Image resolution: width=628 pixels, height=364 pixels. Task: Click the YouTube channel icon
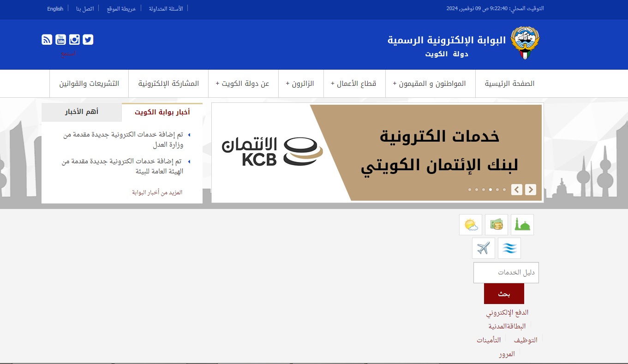60,40
